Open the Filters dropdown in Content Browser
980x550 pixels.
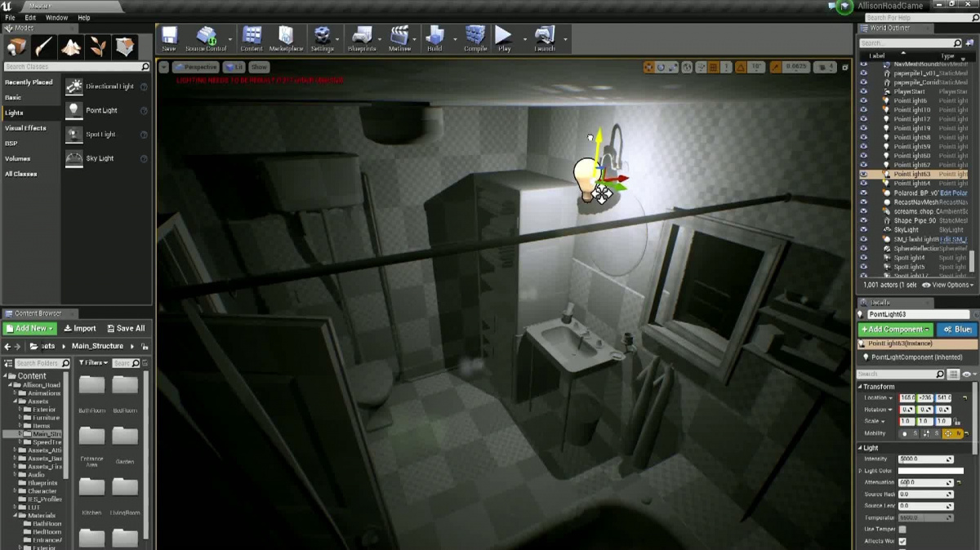(x=93, y=362)
